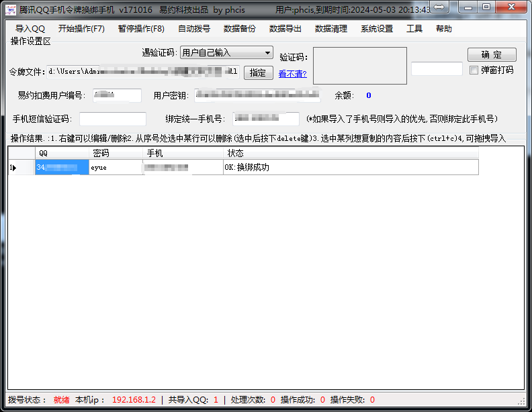Click the double-arrow button in the title bar
Viewport: 532px width, 412px height.
click(439, 7)
